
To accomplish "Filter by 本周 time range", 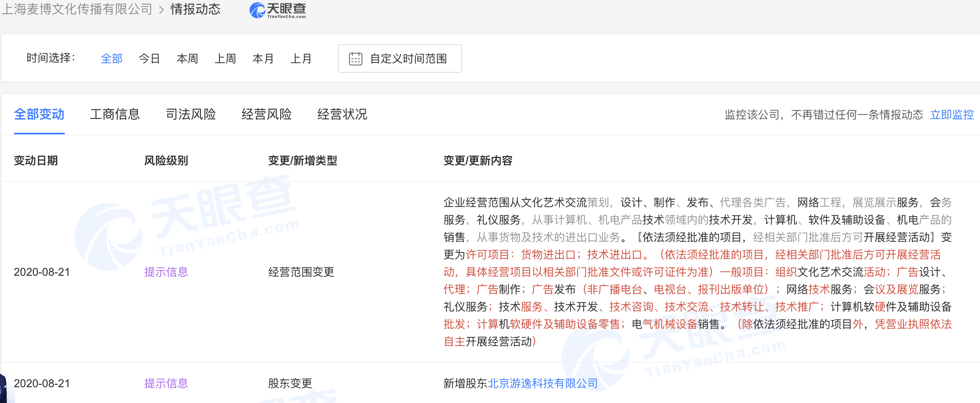I will [187, 58].
